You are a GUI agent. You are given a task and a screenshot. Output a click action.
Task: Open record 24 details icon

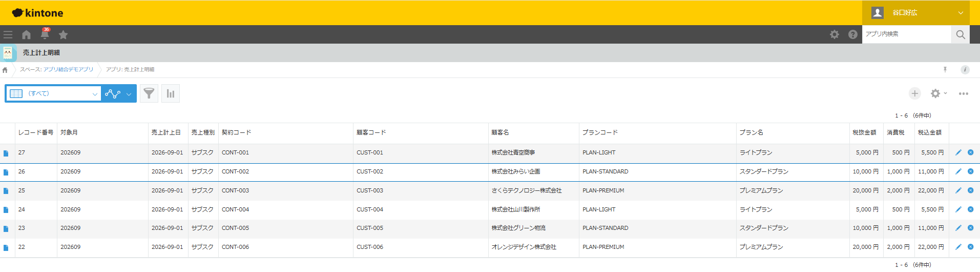[6, 210]
